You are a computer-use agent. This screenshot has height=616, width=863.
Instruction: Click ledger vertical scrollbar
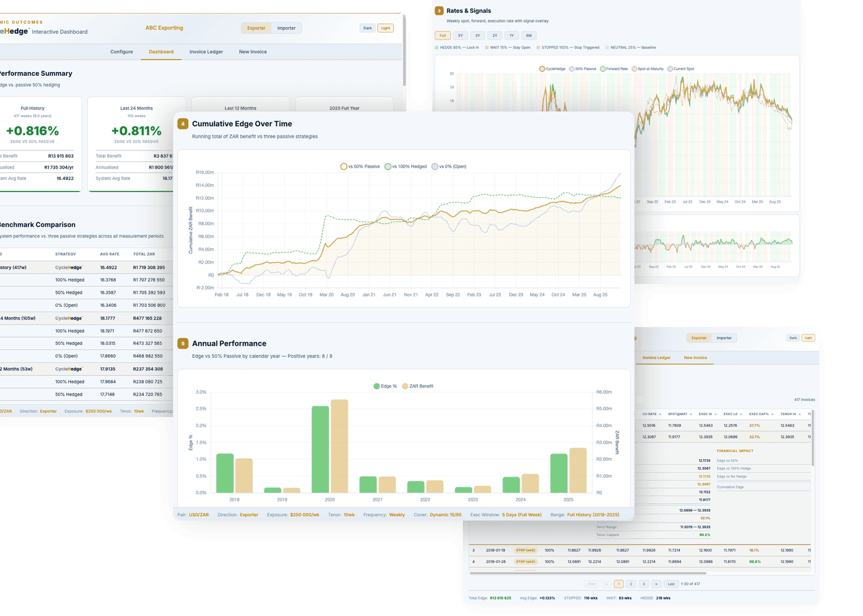(x=813, y=437)
